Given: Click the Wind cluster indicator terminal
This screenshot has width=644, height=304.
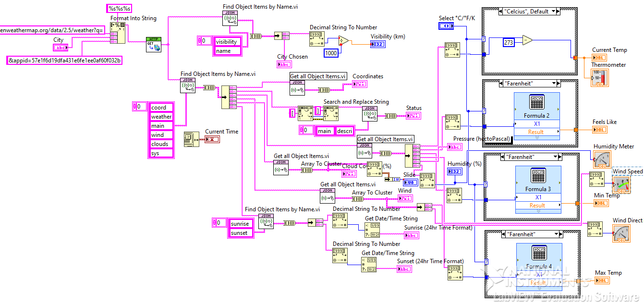Looking at the screenshot, I should tap(405, 198).
